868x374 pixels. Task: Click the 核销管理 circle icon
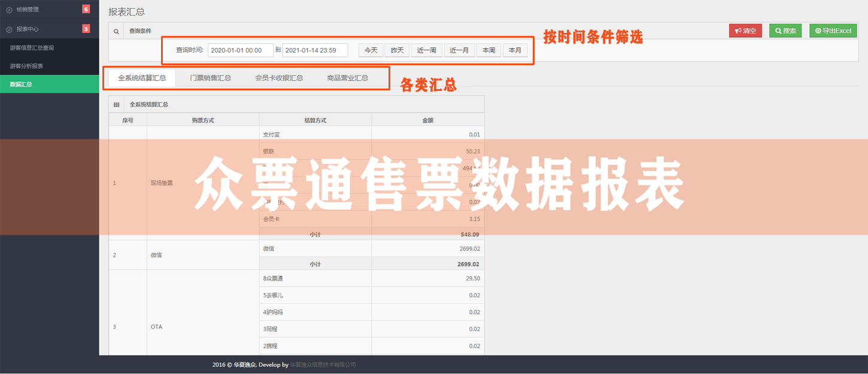[x=9, y=10]
